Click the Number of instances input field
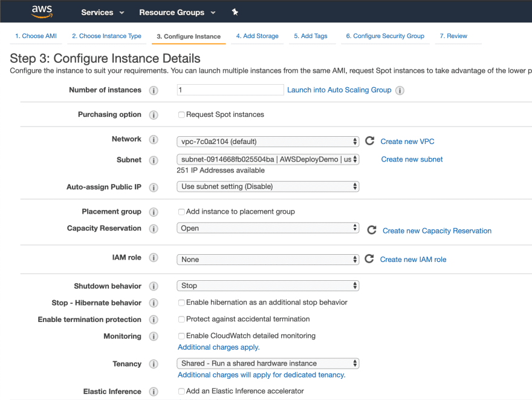532x400 pixels. tap(230, 90)
